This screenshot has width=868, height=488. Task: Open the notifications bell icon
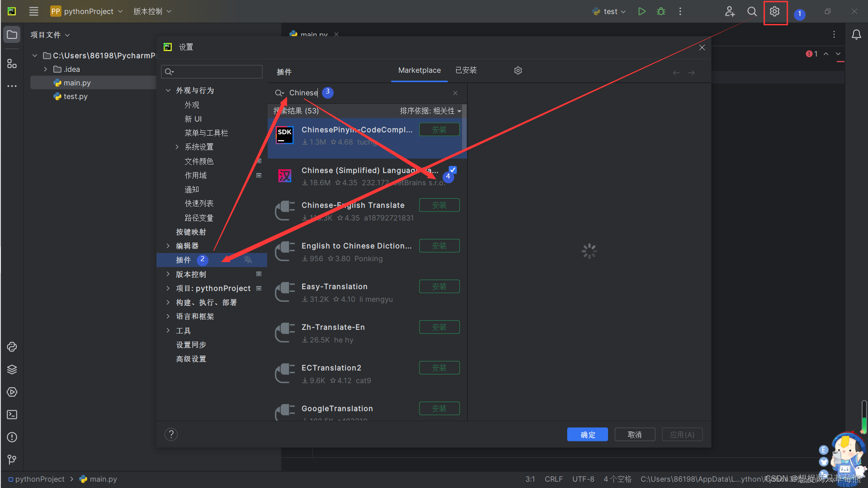pos(857,34)
